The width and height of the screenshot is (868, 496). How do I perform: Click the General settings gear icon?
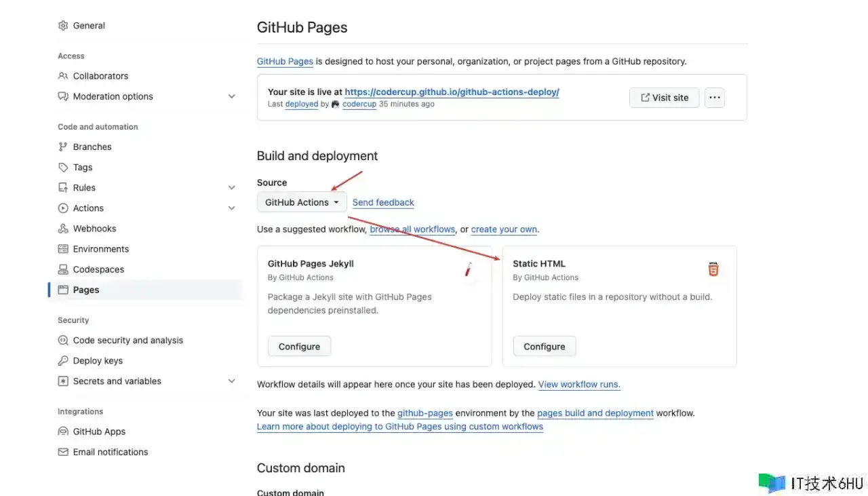pos(63,26)
